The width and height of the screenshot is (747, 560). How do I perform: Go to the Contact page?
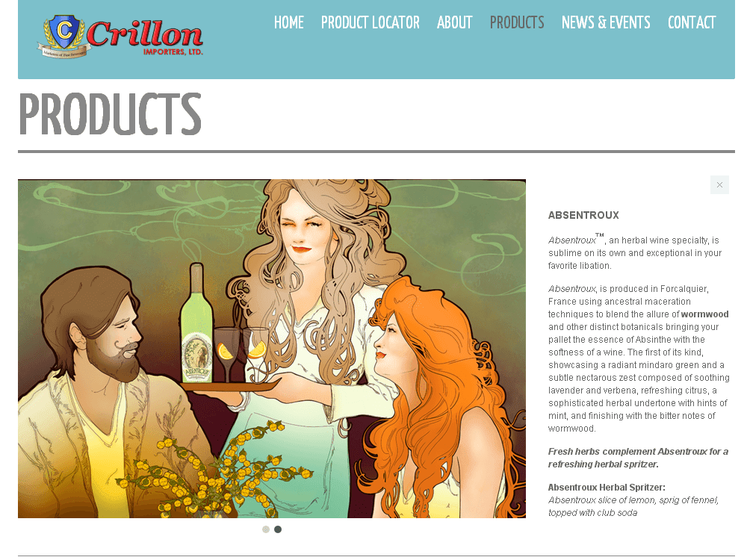(x=692, y=22)
